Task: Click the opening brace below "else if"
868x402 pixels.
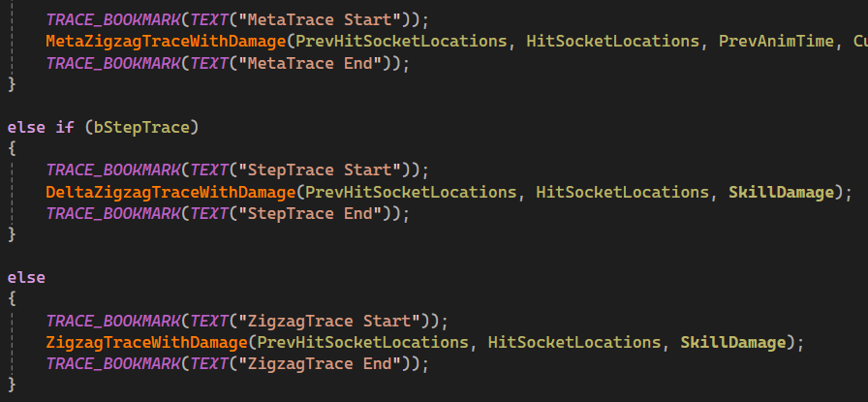Action: tap(12, 149)
